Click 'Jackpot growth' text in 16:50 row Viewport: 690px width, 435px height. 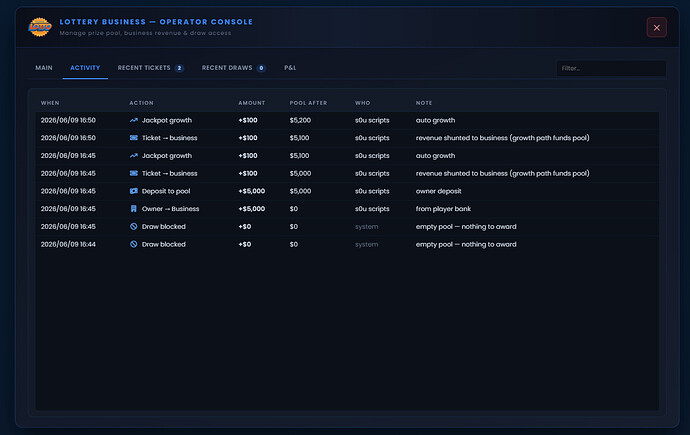pos(167,120)
